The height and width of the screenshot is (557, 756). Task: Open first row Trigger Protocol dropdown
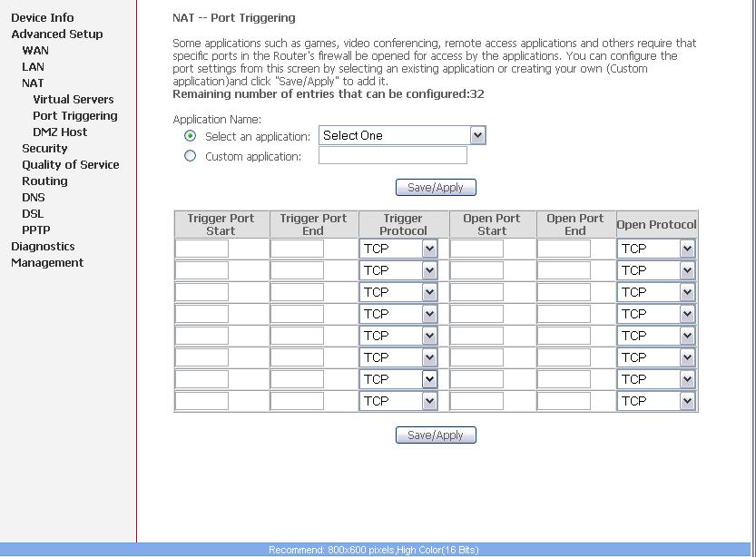(398, 249)
